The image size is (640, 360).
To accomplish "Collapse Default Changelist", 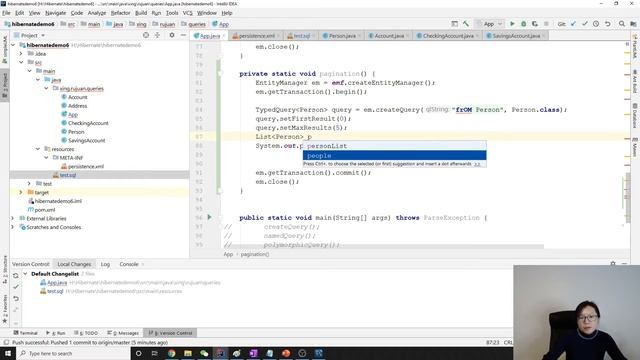I will pyautogui.click(x=26, y=273).
